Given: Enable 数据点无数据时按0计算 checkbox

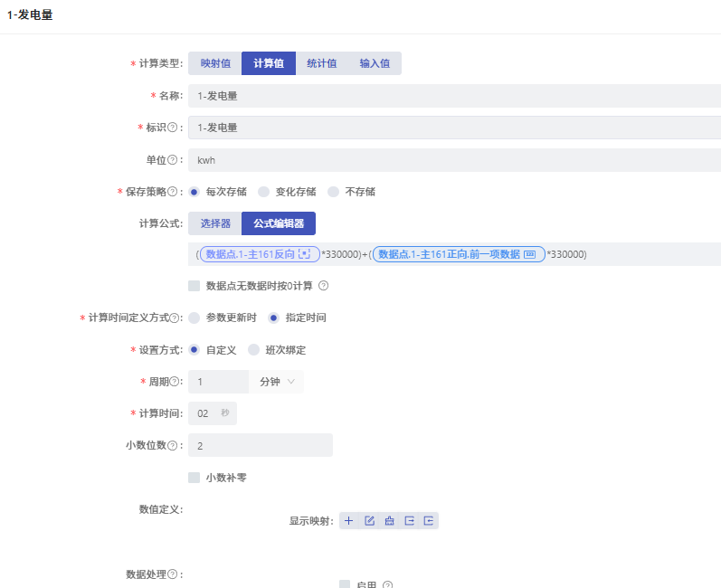Looking at the screenshot, I should pos(194,286).
